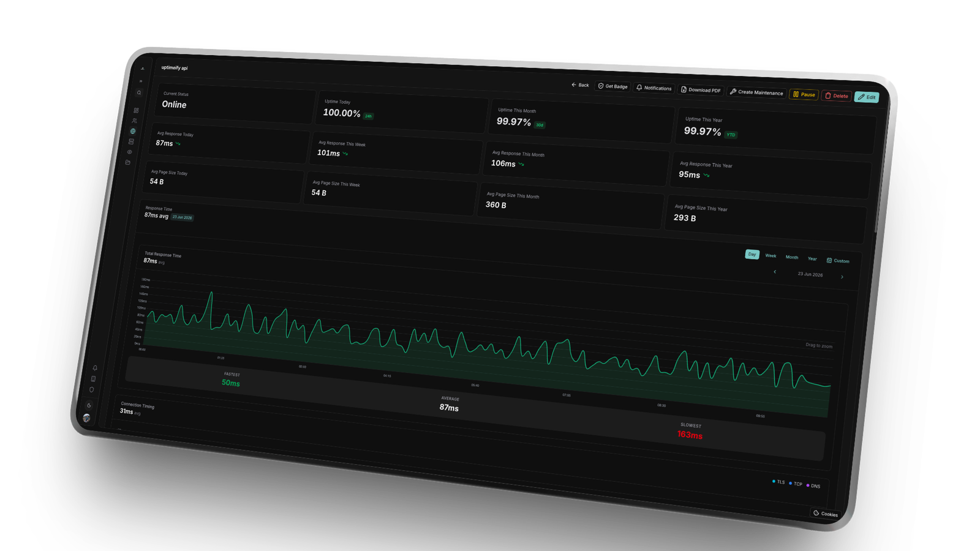Go to next day with right chevron
Image resolution: width=980 pixels, height=551 pixels.
[x=842, y=277]
